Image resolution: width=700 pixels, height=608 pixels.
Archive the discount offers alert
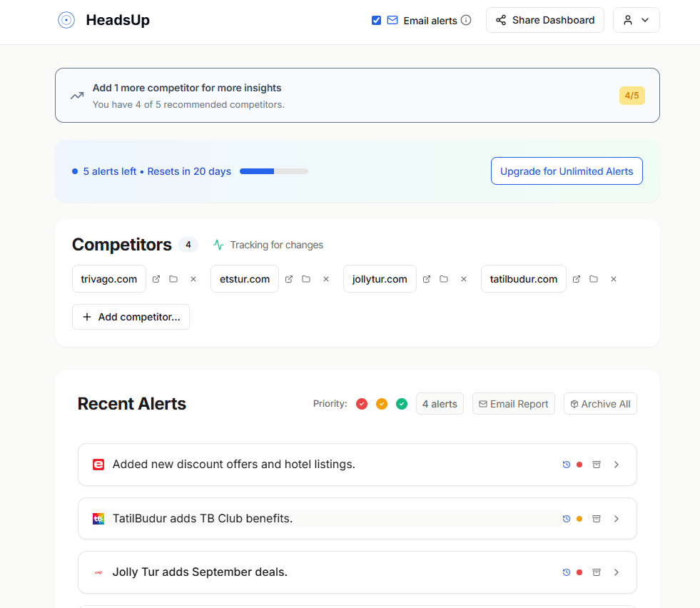[597, 465]
